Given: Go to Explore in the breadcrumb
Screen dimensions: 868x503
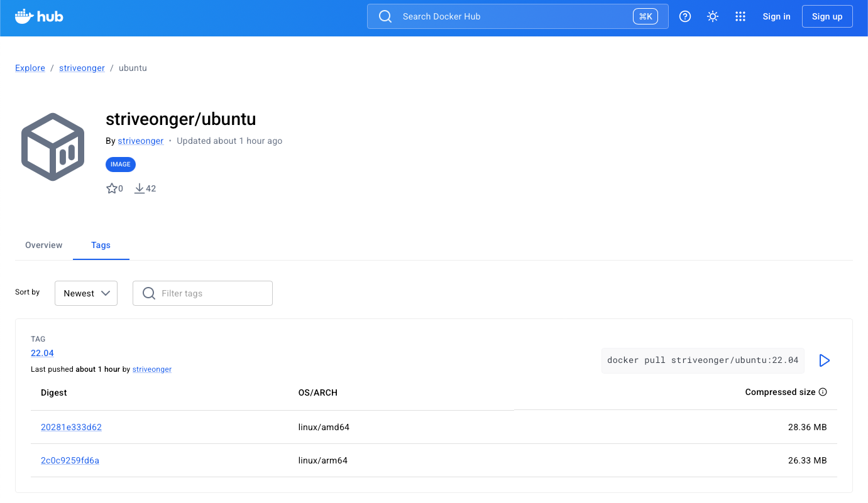Looking at the screenshot, I should click(30, 68).
